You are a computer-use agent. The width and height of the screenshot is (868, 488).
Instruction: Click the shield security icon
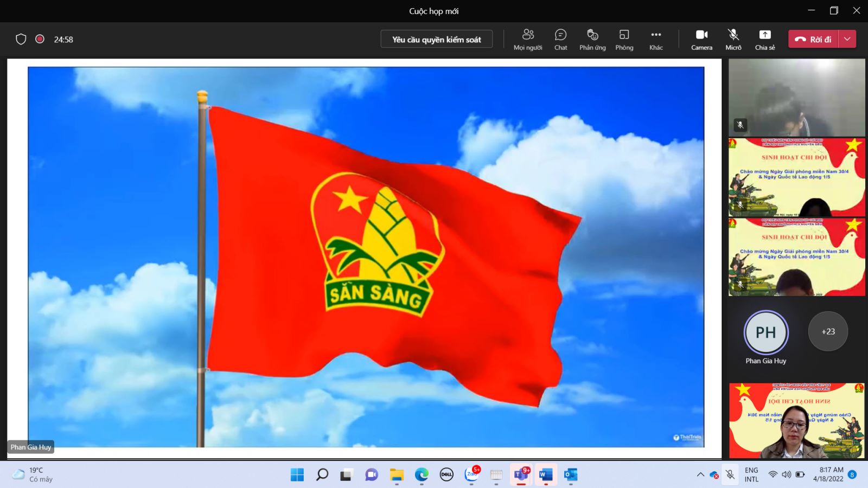point(21,39)
